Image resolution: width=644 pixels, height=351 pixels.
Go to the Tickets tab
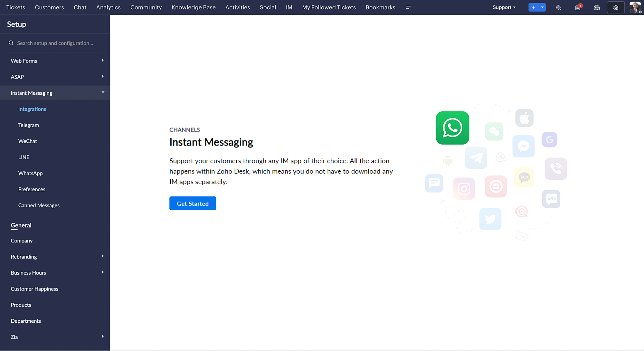(x=16, y=7)
